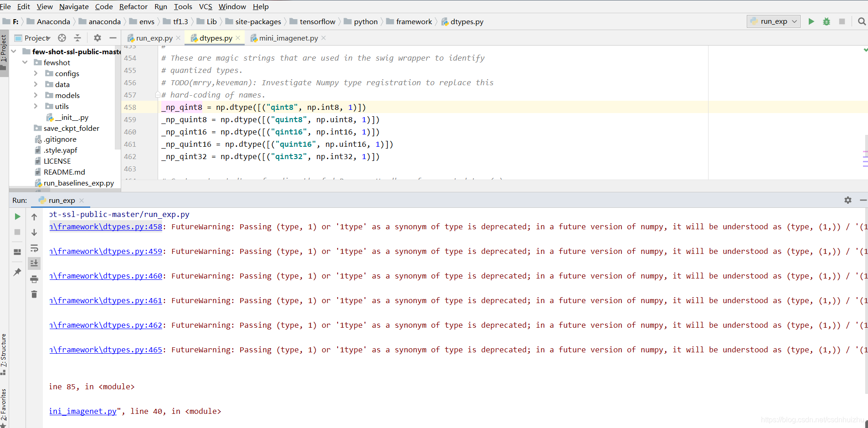Clear console output with trash icon

[34, 294]
